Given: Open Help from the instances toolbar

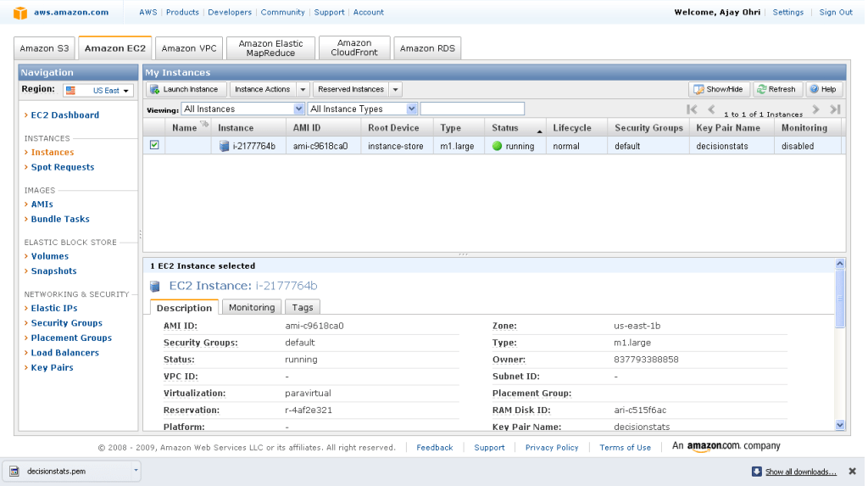Looking at the screenshot, I should pyautogui.click(x=822, y=89).
